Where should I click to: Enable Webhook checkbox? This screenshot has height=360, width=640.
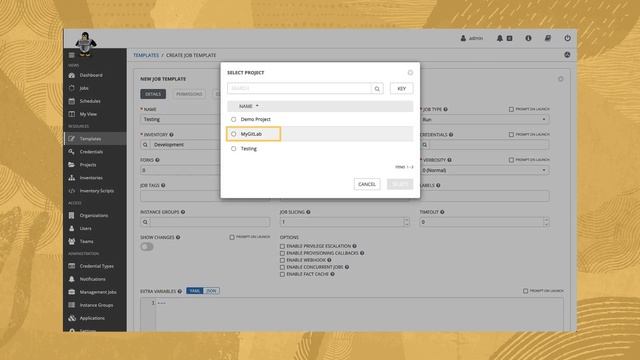282,260
